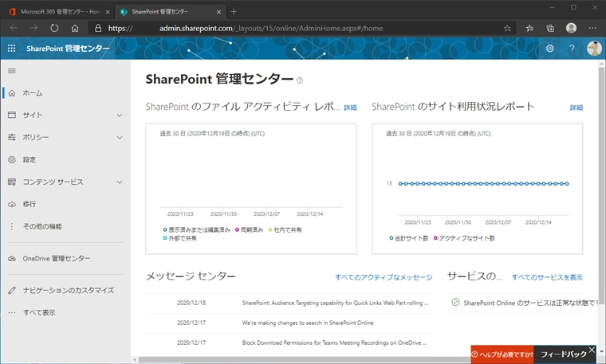
Task: Open the account avatar in SharePoint header
Action: pos(593,49)
